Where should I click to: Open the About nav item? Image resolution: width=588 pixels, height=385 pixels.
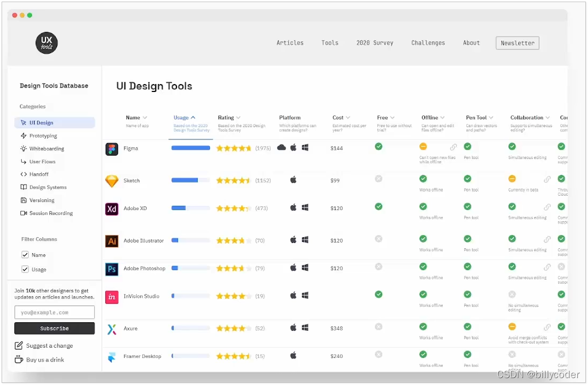(x=472, y=43)
